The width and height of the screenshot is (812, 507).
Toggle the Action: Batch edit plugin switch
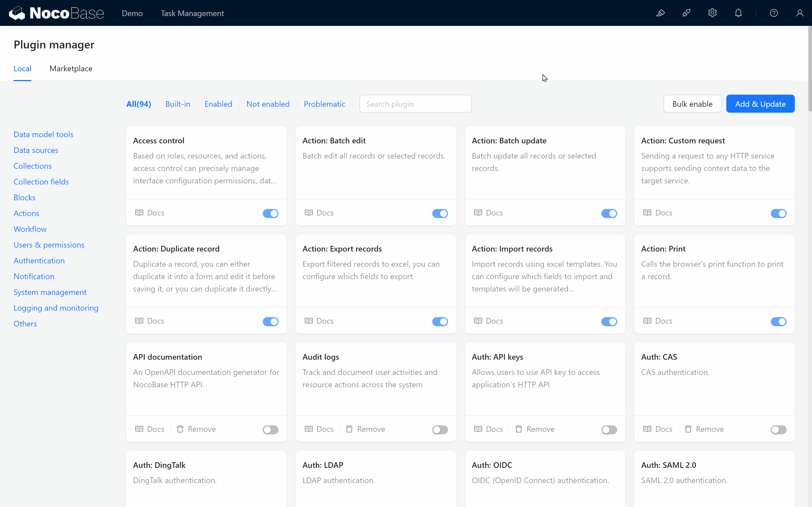pos(440,213)
